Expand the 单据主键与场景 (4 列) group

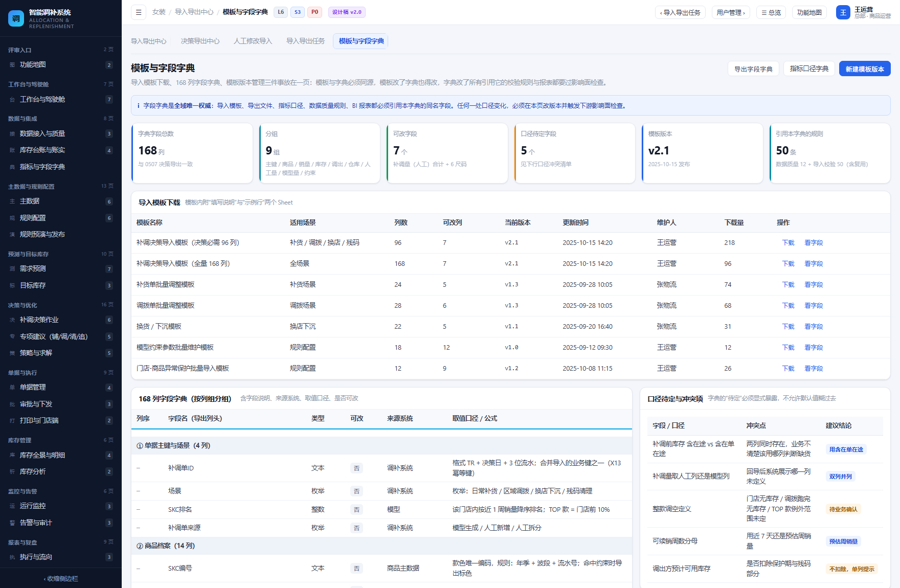pyautogui.click(x=381, y=446)
